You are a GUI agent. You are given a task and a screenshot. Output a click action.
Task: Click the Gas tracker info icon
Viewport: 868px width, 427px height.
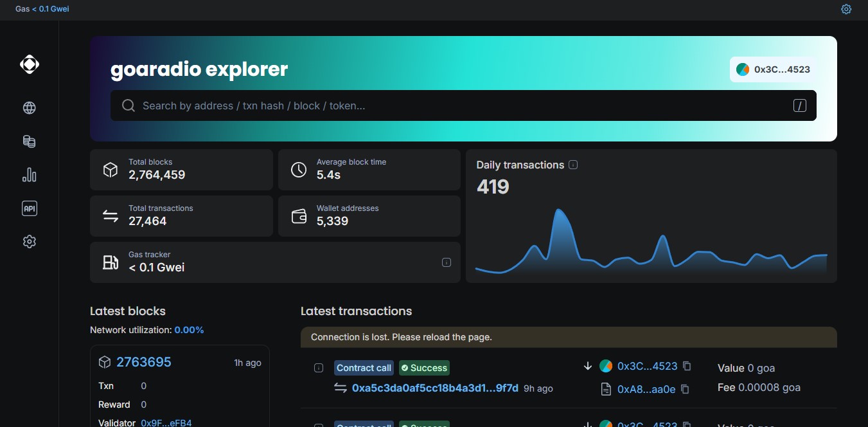click(x=447, y=262)
